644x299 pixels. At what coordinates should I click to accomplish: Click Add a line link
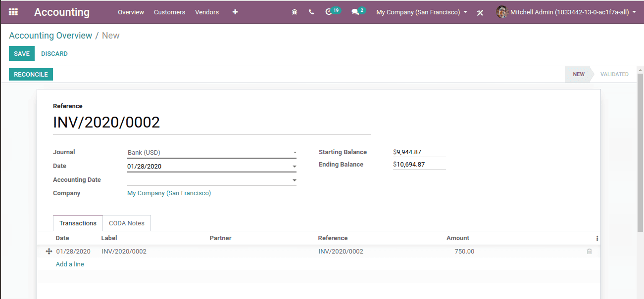(x=70, y=264)
